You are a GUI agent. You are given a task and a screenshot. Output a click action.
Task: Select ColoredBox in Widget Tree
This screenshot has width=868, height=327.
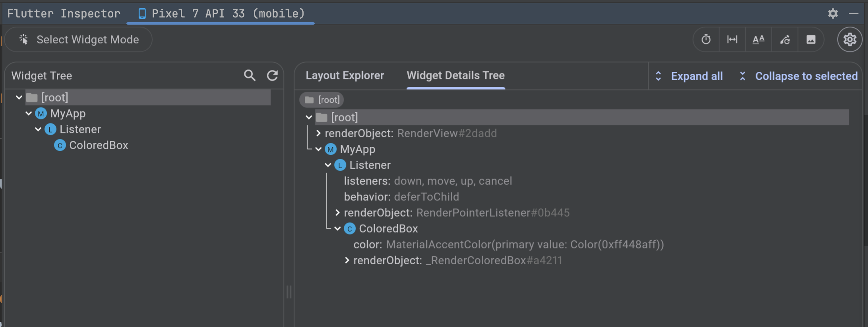tap(99, 145)
